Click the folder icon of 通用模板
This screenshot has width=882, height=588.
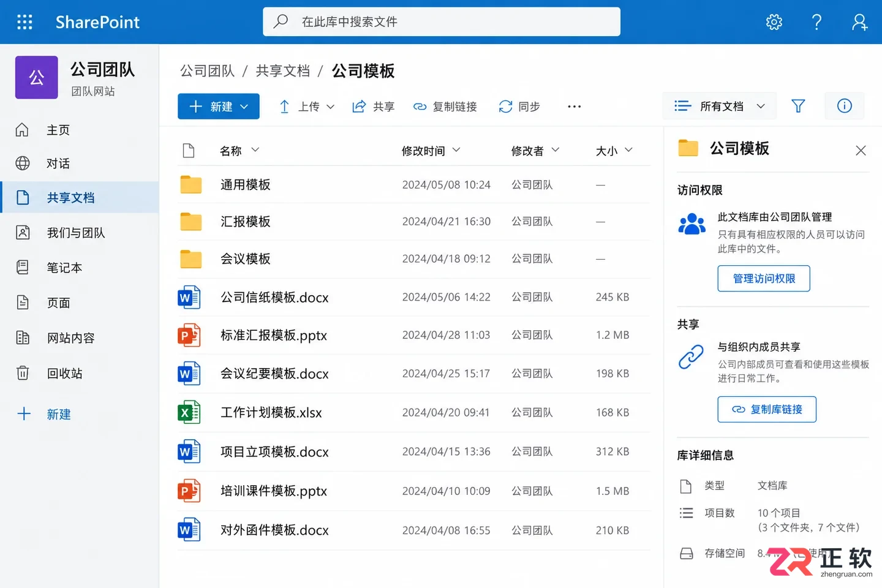pos(191,184)
